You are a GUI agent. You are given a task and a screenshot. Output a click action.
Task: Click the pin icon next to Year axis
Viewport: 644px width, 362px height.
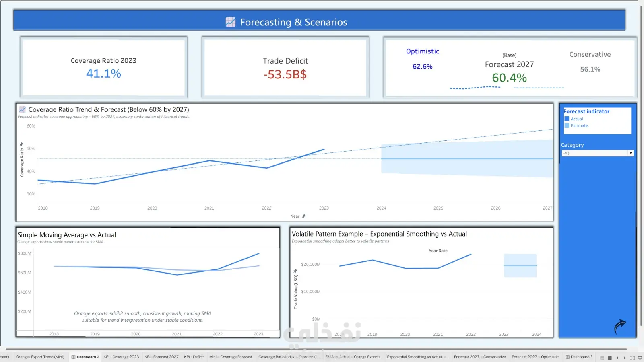(x=304, y=216)
